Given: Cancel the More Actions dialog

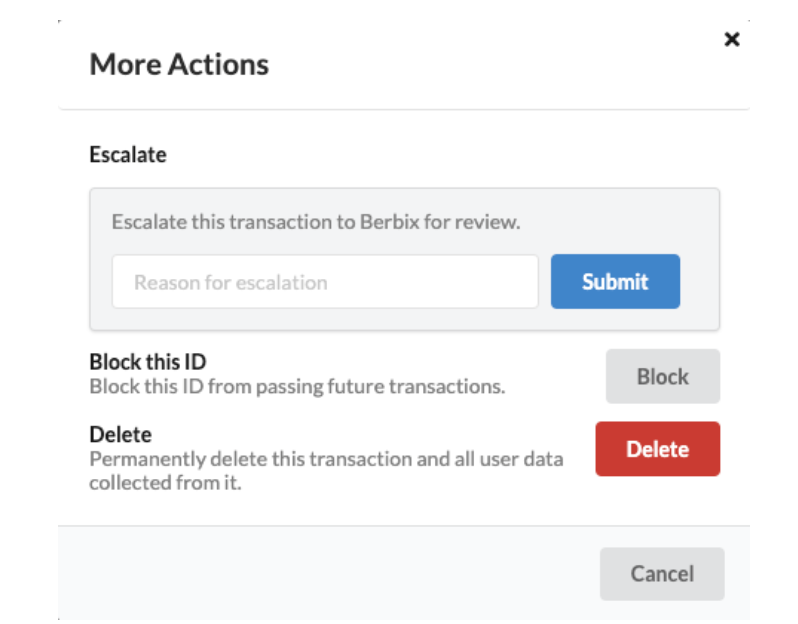Looking at the screenshot, I should pos(662,574).
